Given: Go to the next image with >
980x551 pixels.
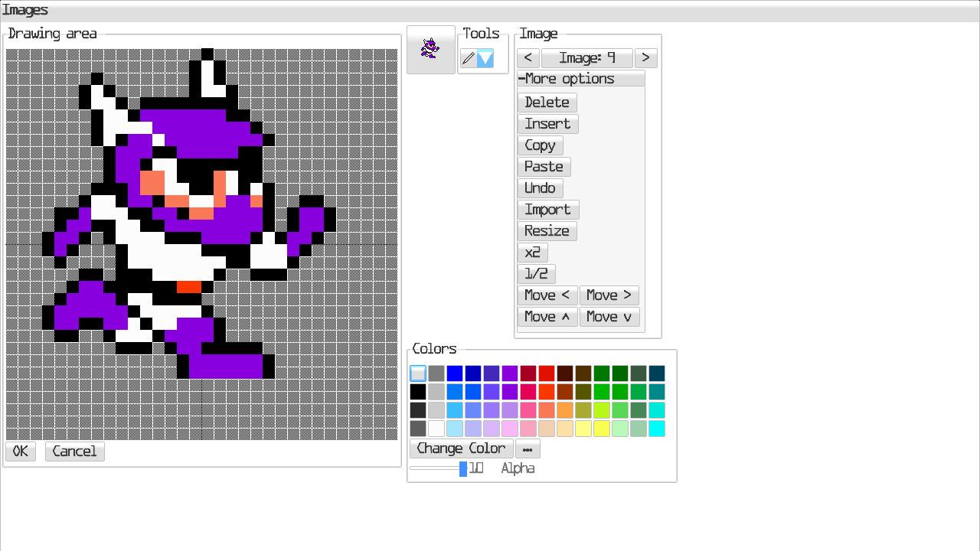Looking at the screenshot, I should [x=645, y=58].
